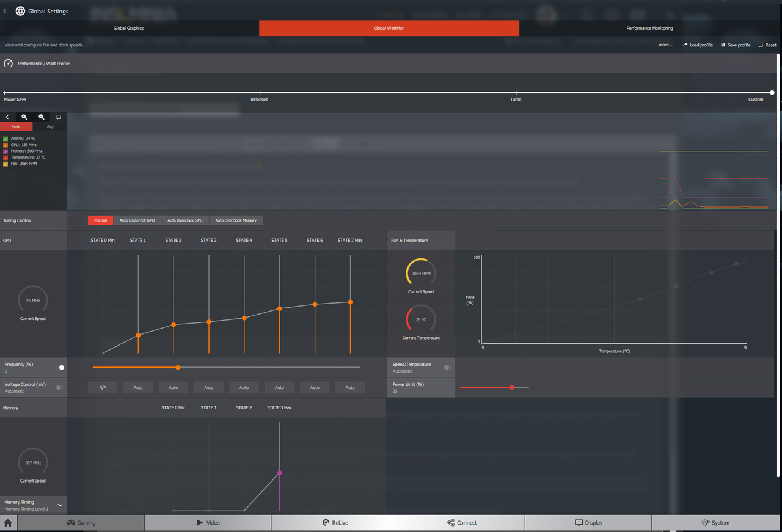The height and width of the screenshot is (532, 782).
Task: Click the GPU 'STATE 3' column header
Action: tap(209, 241)
